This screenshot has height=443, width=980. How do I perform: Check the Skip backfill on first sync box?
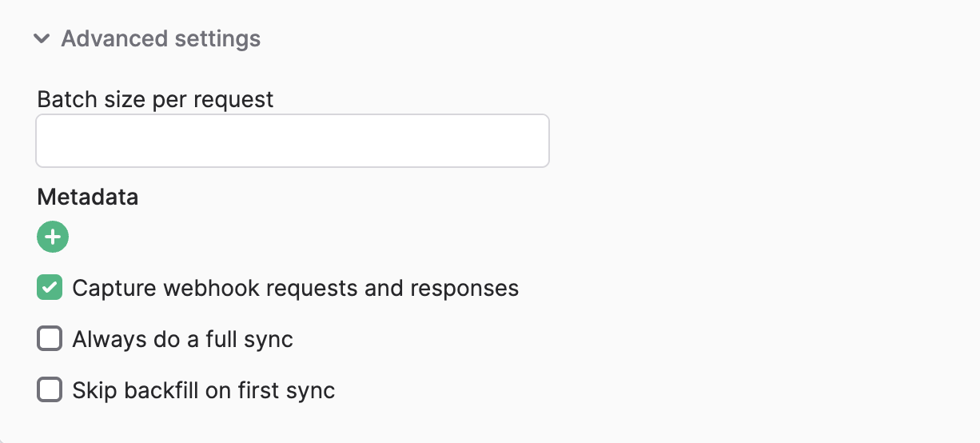[50, 390]
